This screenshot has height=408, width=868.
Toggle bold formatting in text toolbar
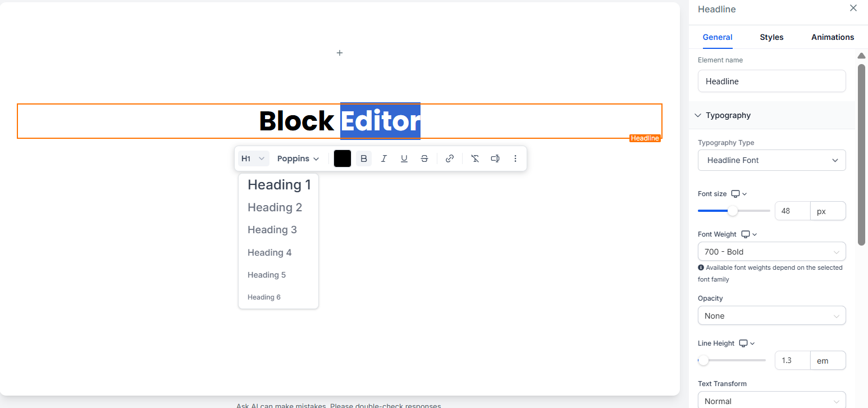point(364,158)
